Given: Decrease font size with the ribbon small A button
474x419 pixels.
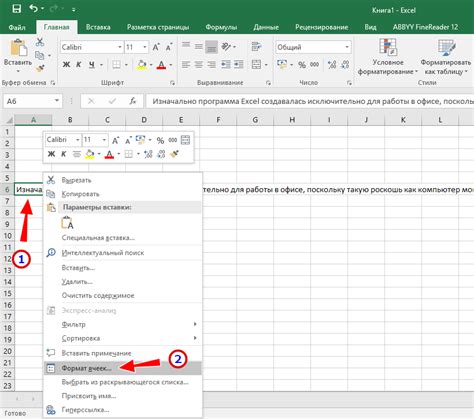Looking at the screenshot, I should coord(169,47).
